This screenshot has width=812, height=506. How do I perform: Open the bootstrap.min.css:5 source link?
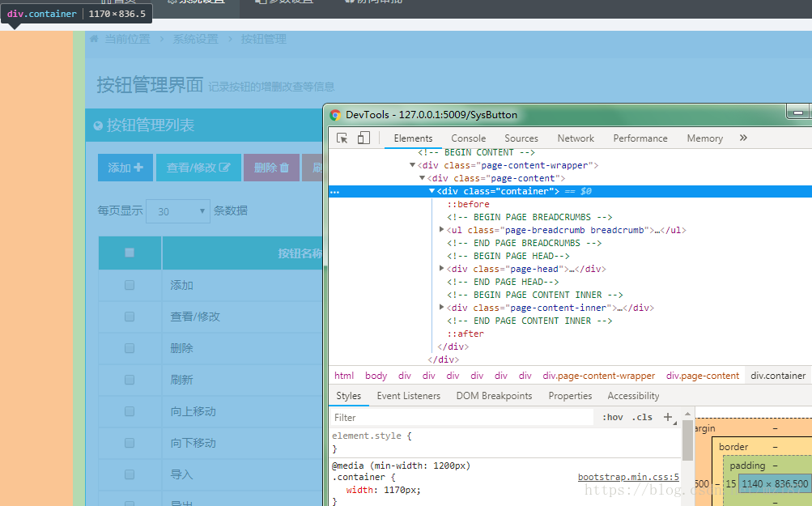628,477
